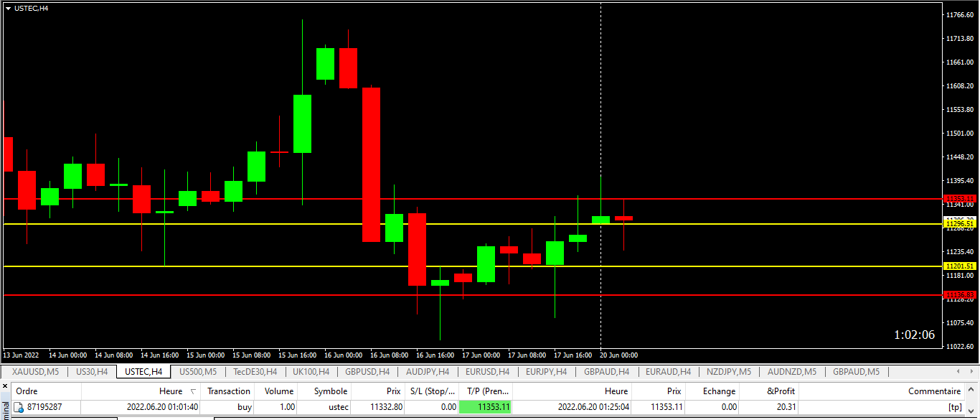This screenshot has width=980, height=420.
Task: Open the UK100,H4 chart tab
Action: tap(311, 372)
